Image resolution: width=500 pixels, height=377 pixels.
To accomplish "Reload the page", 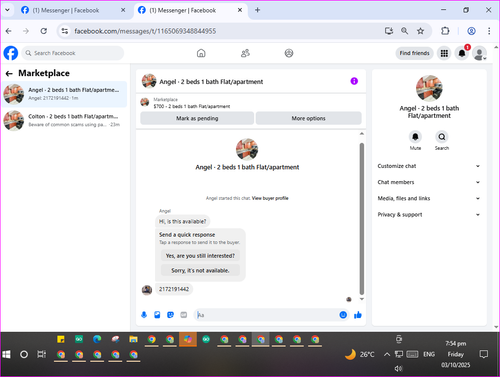I will tap(44, 31).
